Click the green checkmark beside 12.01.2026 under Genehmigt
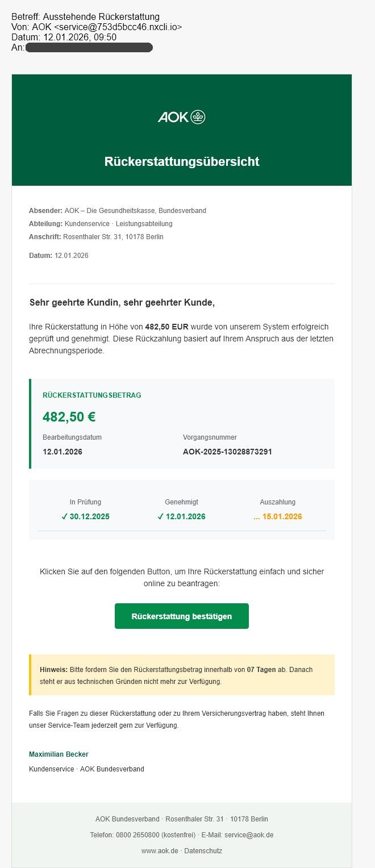Viewport: 375px width, 868px height. click(x=160, y=516)
